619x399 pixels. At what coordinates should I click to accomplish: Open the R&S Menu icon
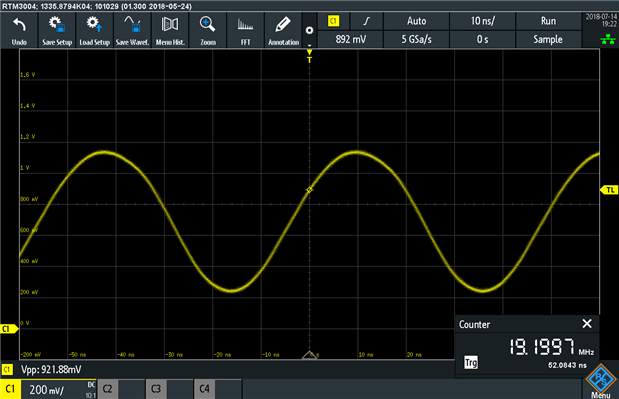tap(601, 380)
